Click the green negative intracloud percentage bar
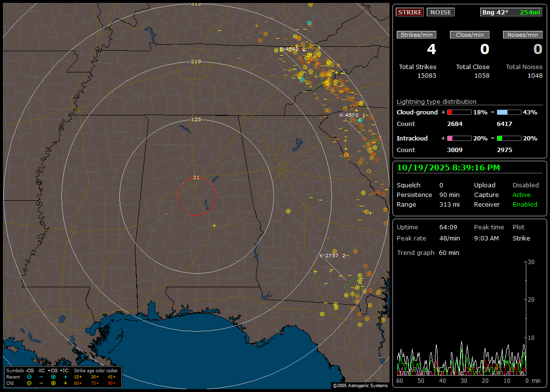Screen dimensions: 550x392 pyautogui.click(x=509, y=138)
